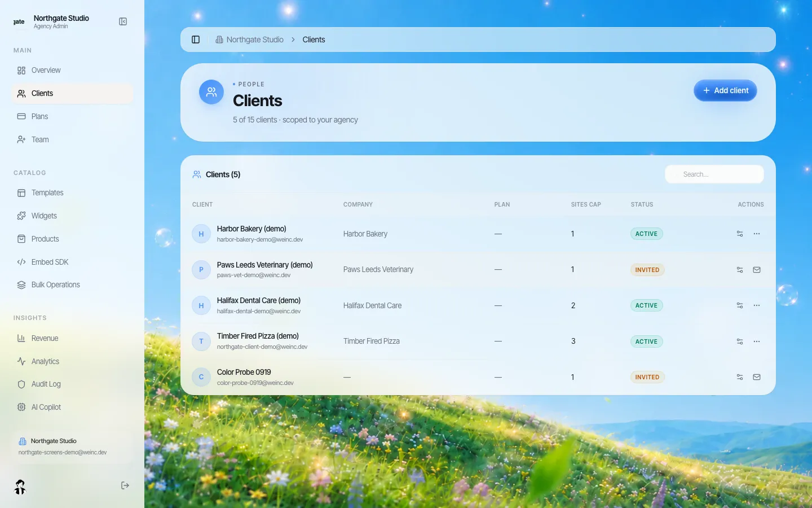Click the INVITED badge for Color Probe 0919
This screenshot has width=812, height=508.
click(x=647, y=377)
